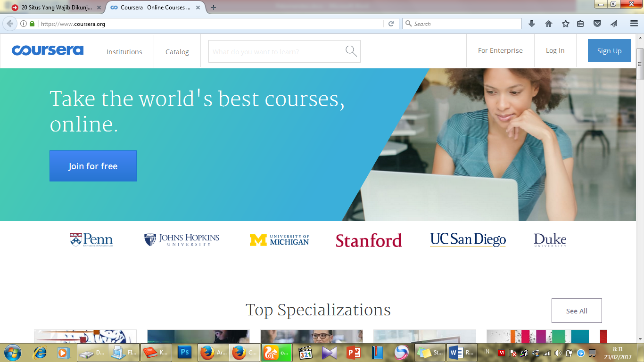Image resolution: width=644 pixels, height=362 pixels.
Task: Click the Coursera logo
Action: pyautogui.click(x=48, y=50)
